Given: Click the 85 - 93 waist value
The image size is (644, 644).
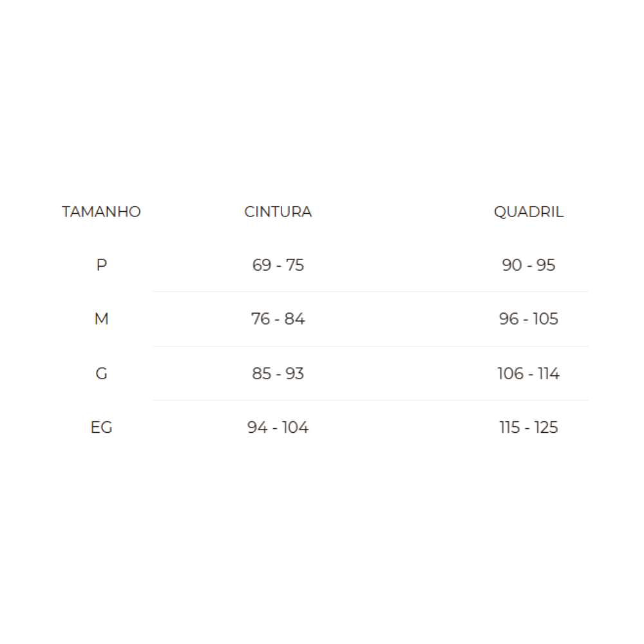Looking at the screenshot, I should 278,374.
